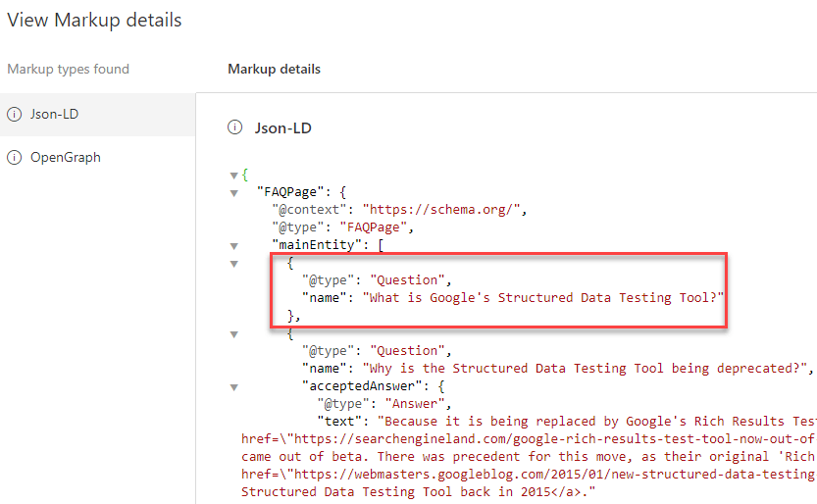The height and width of the screenshot is (504, 817).
Task: Collapse the second Question object
Action: click(234, 334)
